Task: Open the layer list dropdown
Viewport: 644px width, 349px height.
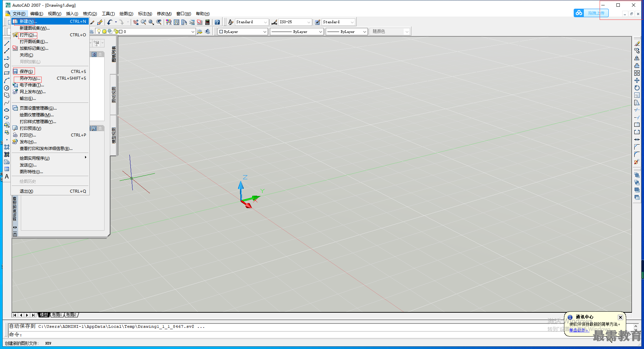Action: (x=193, y=32)
